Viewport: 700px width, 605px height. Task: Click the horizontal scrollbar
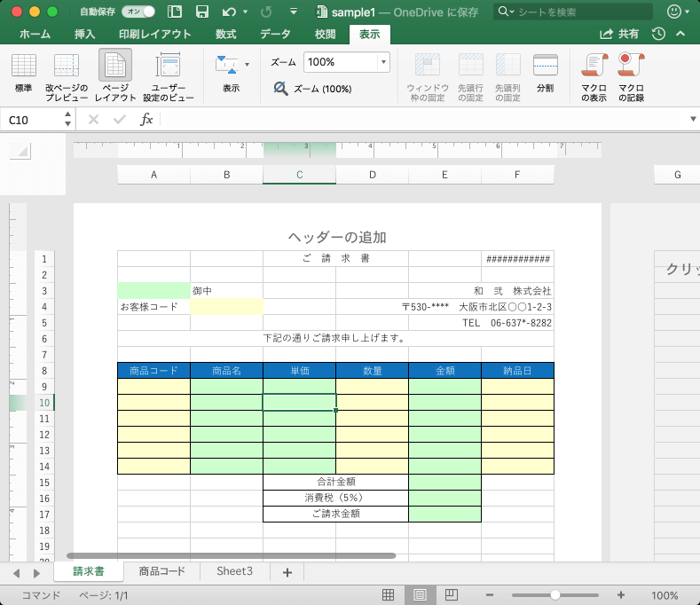point(232,556)
